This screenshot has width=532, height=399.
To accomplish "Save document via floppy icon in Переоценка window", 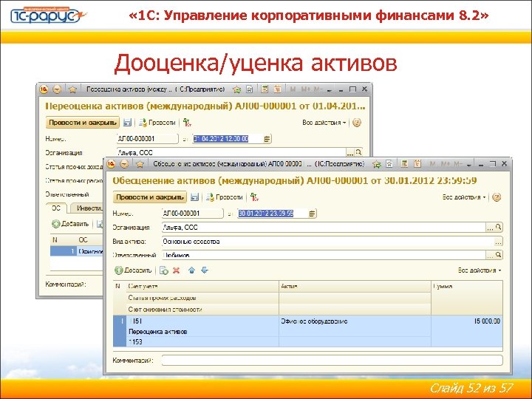I will (127, 123).
